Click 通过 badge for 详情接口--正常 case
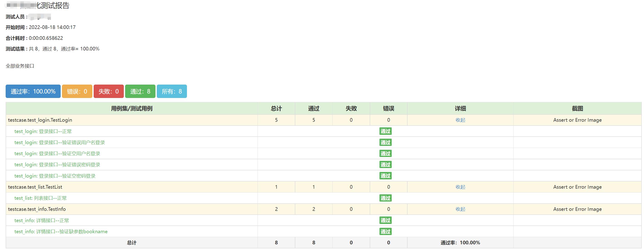Viewport: 644px width, 252px height. pos(385,220)
